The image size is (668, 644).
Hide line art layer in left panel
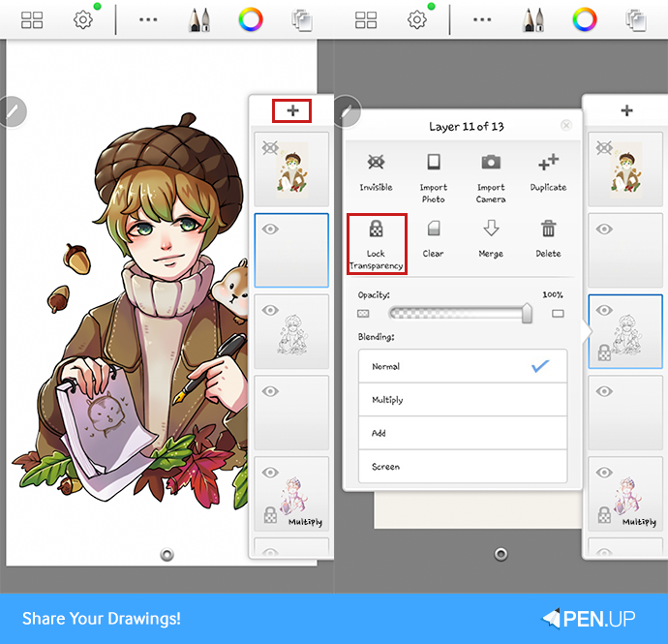[270, 310]
